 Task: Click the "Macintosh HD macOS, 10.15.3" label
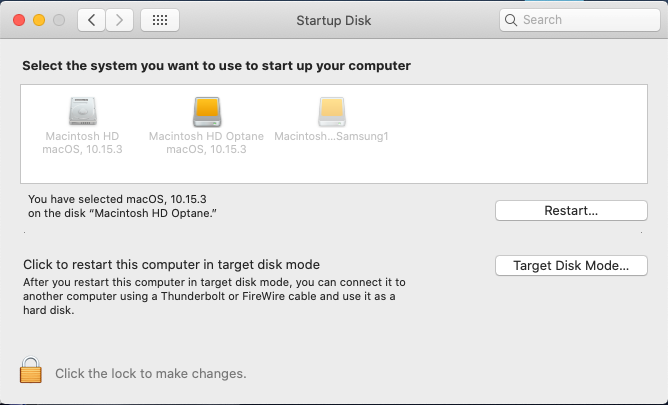coord(82,143)
